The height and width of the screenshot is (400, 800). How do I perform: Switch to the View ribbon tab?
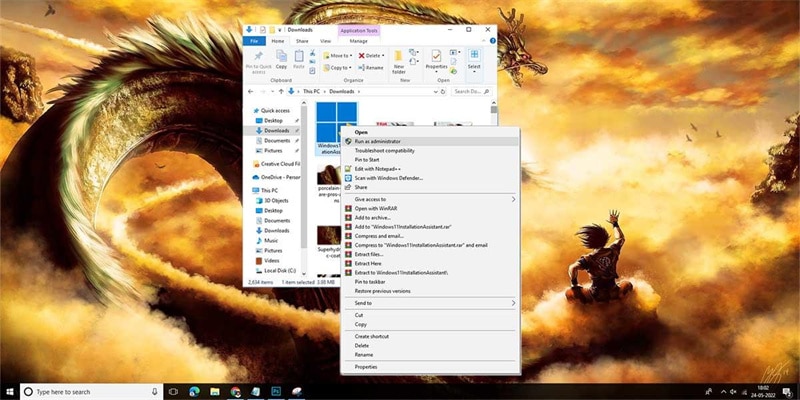pos(326,41)
